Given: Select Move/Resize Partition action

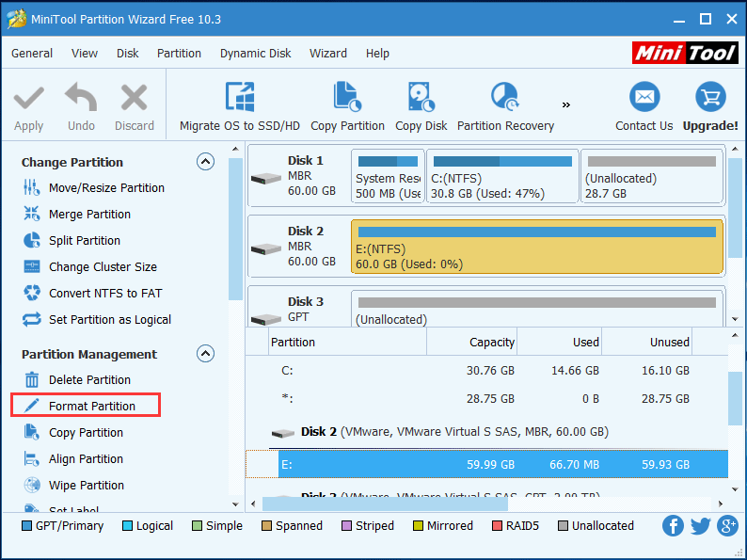Looking at the screenshot, I should pyautogui.click(x=94, y=188).
